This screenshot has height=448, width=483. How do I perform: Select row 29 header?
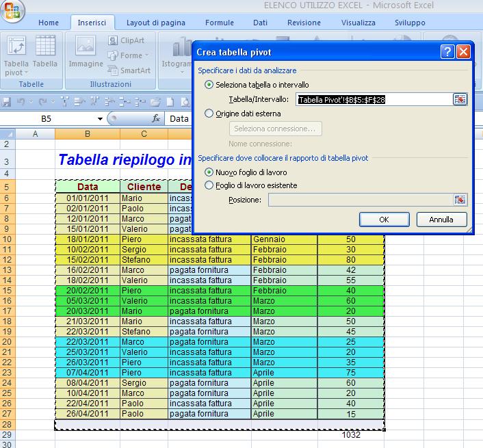click(x=7, y=435)
